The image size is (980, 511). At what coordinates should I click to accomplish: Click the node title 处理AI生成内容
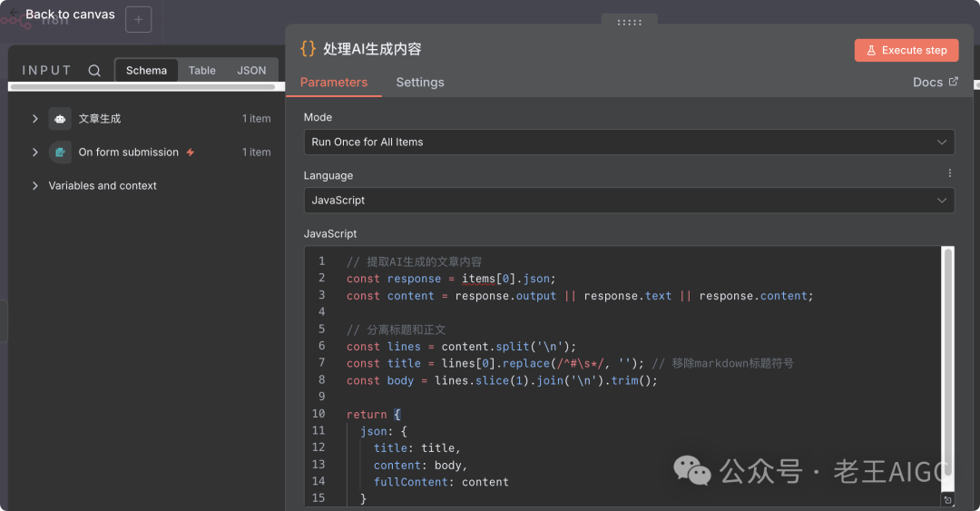point(372,49)
